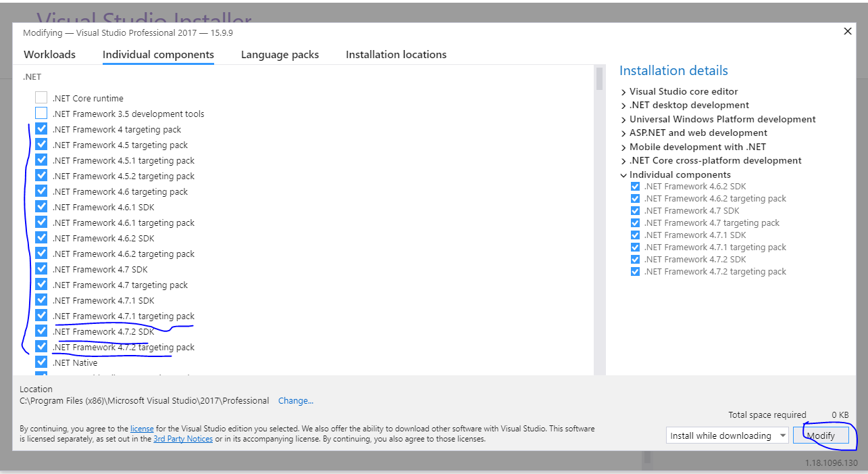Check .NET Framework 3.5 development tools
Image resolution: width=868 pixels, height=474 pixels.
tap(41, 113)
